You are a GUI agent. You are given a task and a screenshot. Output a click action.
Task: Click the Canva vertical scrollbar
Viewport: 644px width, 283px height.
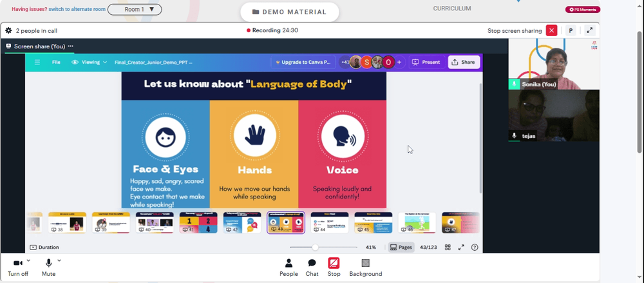click(480, 139)
